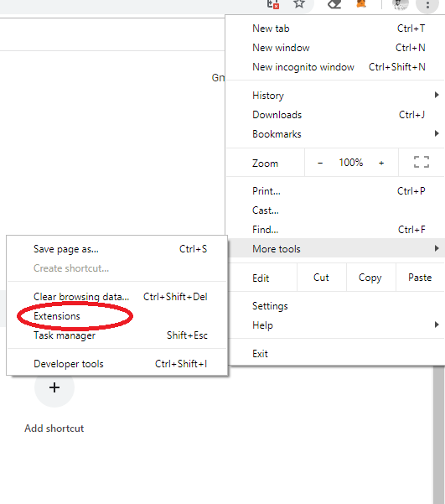Open the MetaMask fox extension
445x504 pixels.
point(361,3)
